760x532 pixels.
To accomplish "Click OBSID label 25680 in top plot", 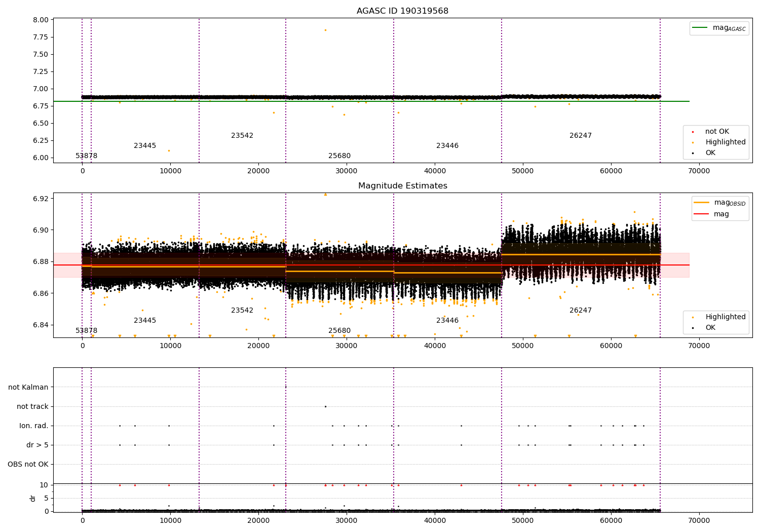I will click(339, 156).
